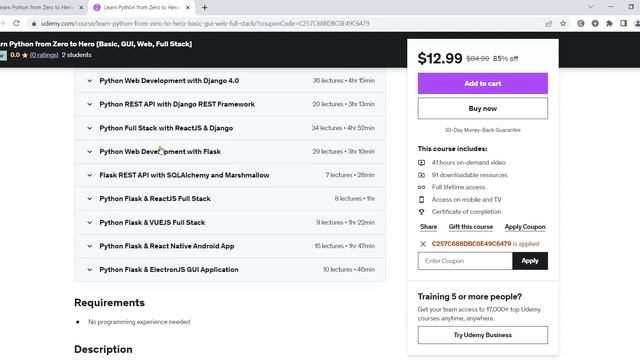Image resolution: width=640 pixels, height=360 pixels.
Task: Remove the applied coupon with X icon
Action: click(x=423, y=244)
